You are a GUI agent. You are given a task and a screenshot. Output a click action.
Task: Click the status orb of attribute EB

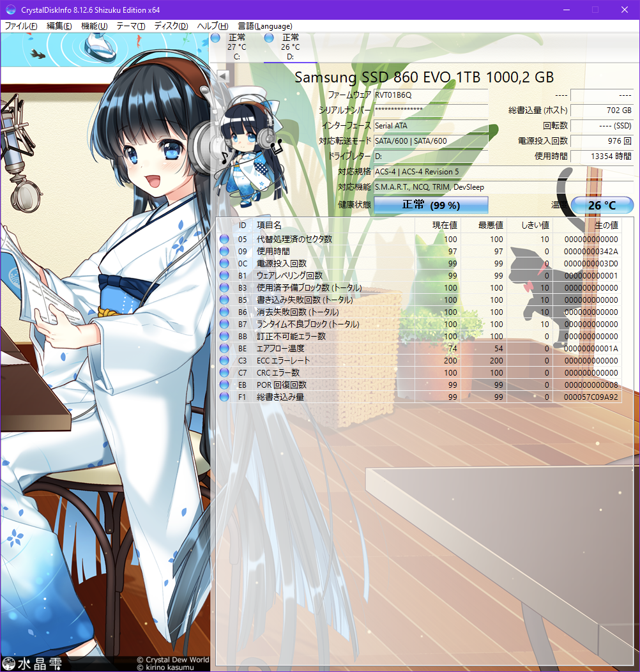pyautogui.click(x=224, y=385)
